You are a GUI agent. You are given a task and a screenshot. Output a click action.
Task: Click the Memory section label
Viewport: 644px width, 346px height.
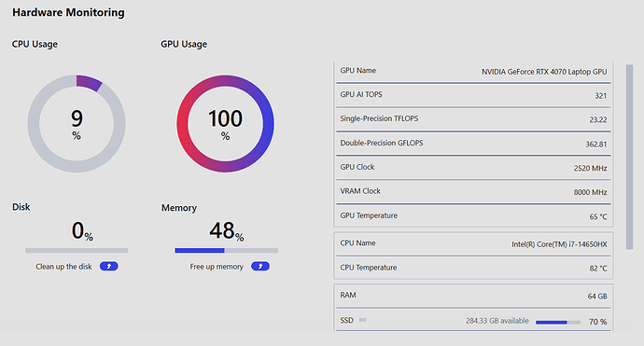click(179, 208)
